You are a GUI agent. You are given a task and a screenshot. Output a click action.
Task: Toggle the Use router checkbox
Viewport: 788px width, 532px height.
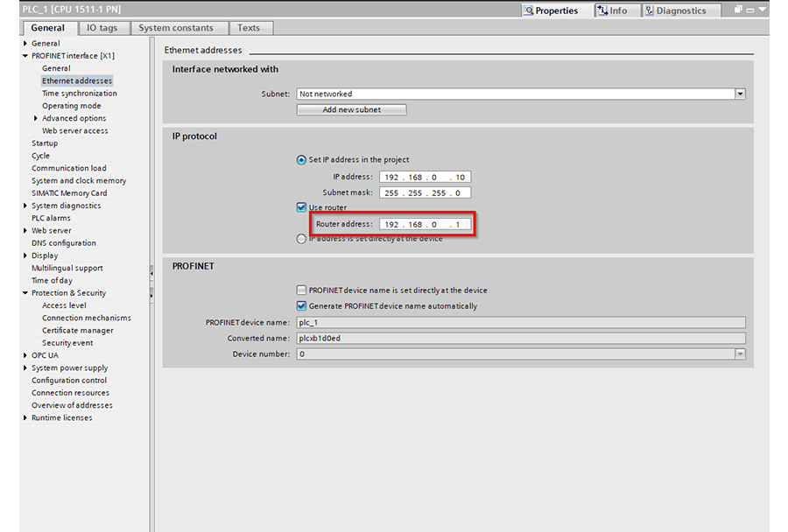click(301, 207)
